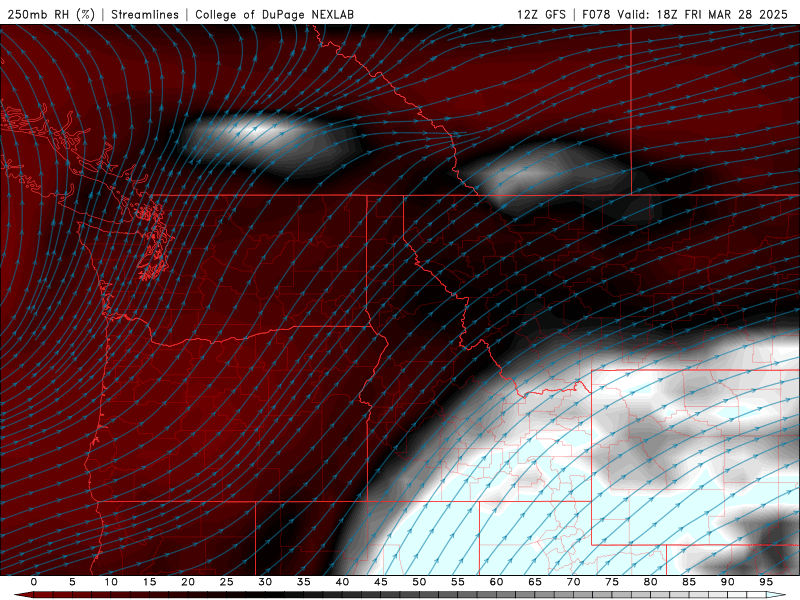The height and width of the screenshot is (600, 800).
Task: Select the 'F078' forecast hour text
Action: click(596, 14)
